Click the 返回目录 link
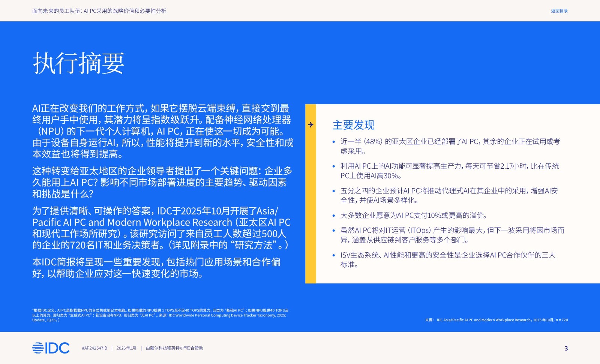The image size is (600, 364). tap(559, 11)
